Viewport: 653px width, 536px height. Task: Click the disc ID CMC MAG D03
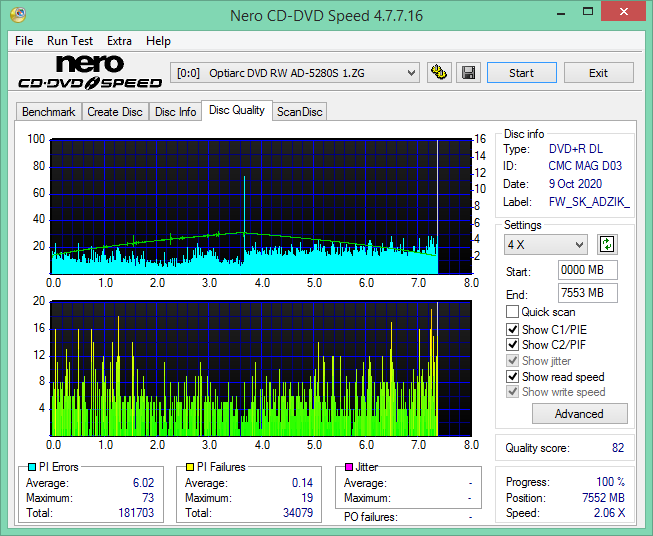pyautogui.click(x=585, y=166)
